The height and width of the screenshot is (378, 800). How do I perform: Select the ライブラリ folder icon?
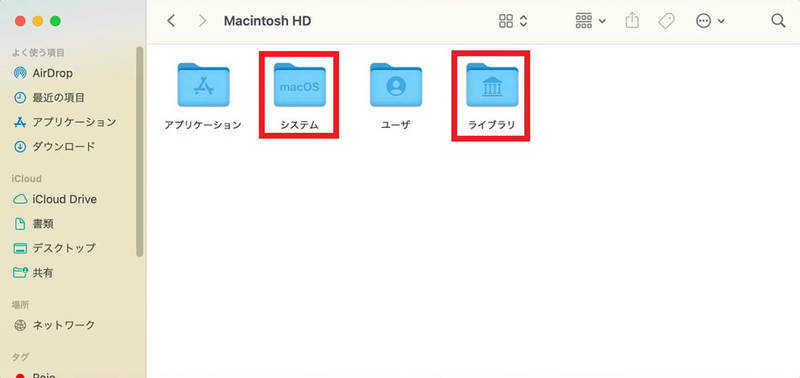(492, 84)
